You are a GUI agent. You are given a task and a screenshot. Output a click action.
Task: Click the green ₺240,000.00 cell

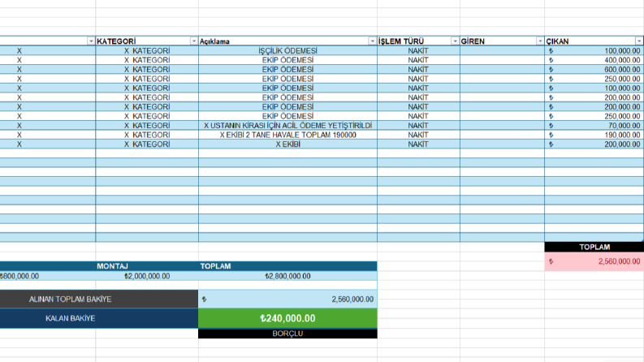tap(287, 318)
